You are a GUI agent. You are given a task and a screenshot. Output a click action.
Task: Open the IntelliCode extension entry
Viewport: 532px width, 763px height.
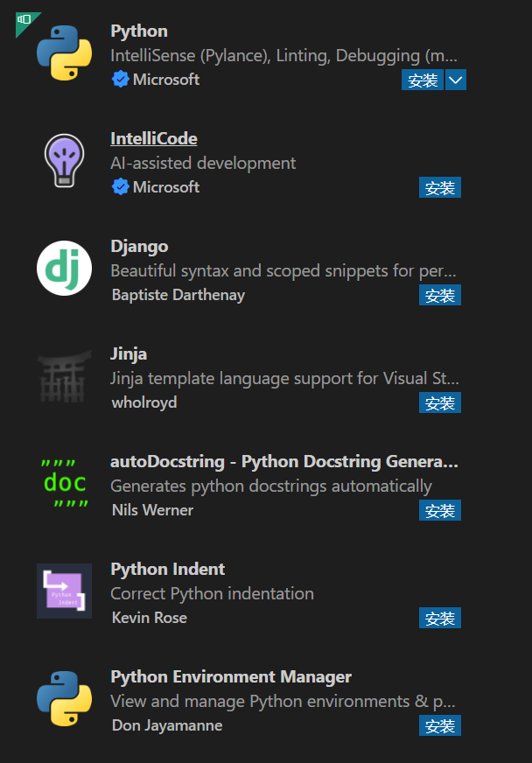coord(154,137)
